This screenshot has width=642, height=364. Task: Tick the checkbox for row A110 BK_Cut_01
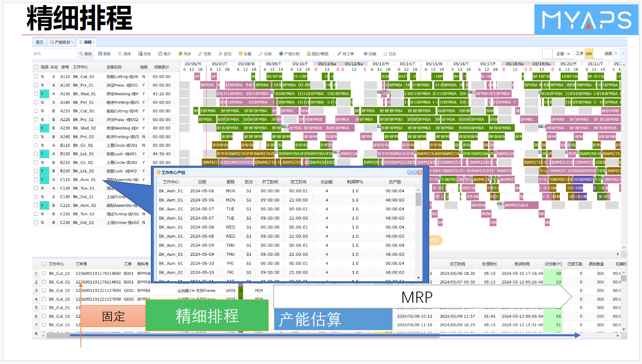tap(35, 76)
